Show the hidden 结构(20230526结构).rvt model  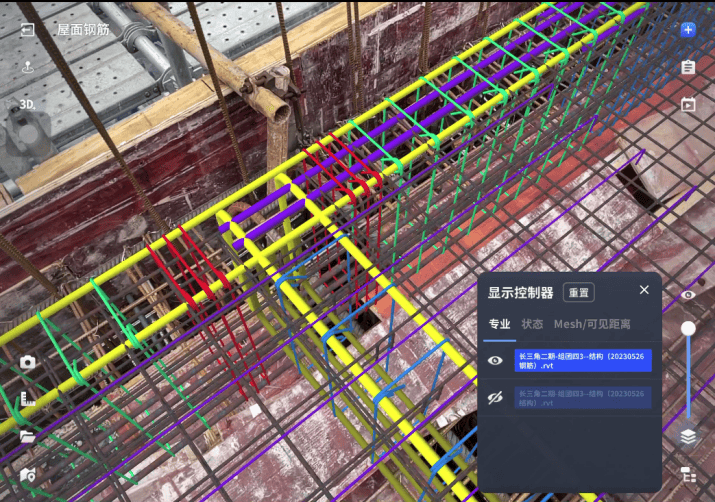point(495,398)
